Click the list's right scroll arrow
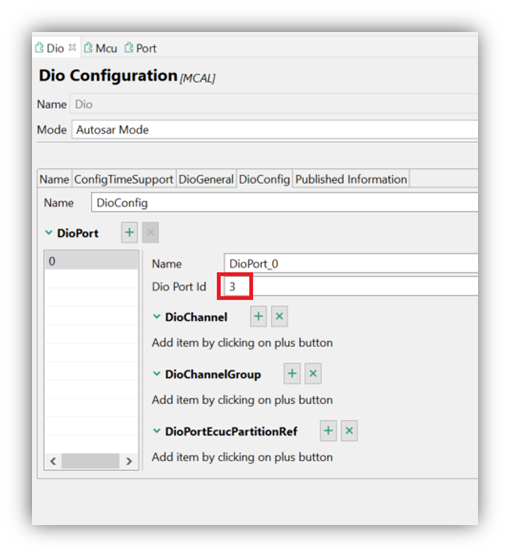Screen dimensions: 510x557 click(x=129, y=461)
